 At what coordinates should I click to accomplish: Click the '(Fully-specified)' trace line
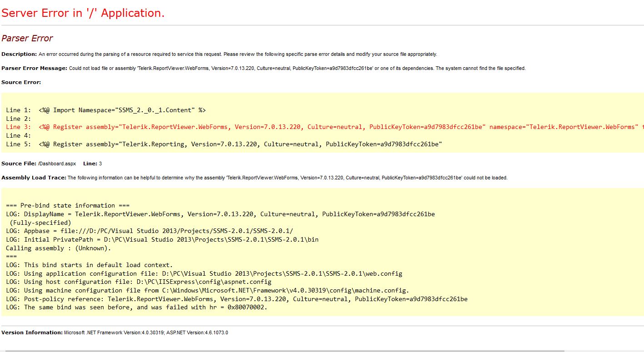(40, 223)
